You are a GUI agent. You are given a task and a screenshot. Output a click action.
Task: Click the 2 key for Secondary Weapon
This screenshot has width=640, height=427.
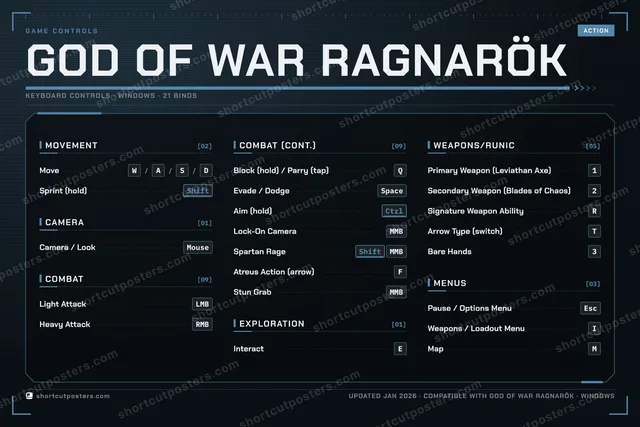point(594,191)
